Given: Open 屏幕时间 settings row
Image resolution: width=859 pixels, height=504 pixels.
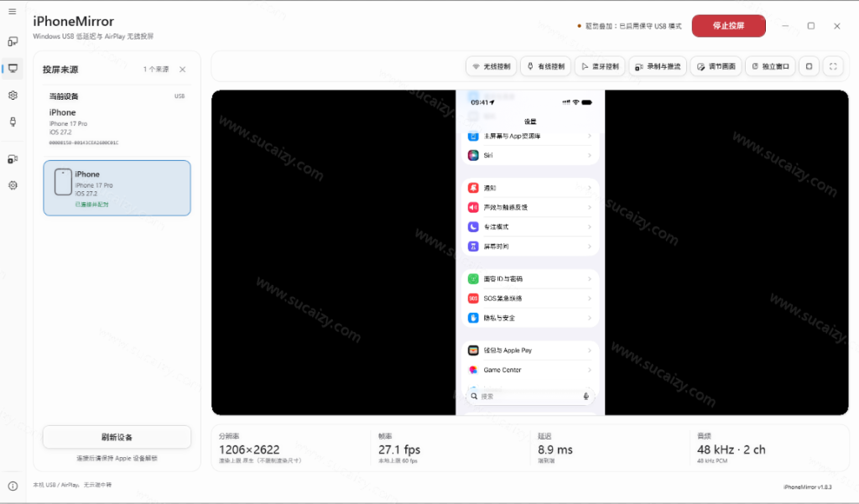Looking at the screenshot, I should point(530,247).
